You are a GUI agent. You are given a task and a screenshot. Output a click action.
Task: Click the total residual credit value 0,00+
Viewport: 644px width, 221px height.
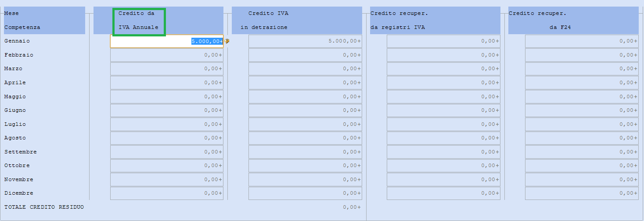tap(352, 207)
